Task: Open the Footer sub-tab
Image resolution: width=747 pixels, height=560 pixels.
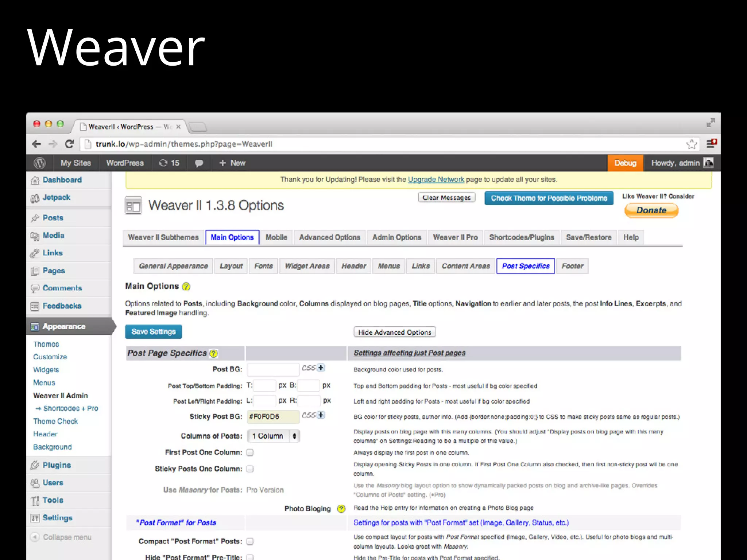Action: point(572,266)
